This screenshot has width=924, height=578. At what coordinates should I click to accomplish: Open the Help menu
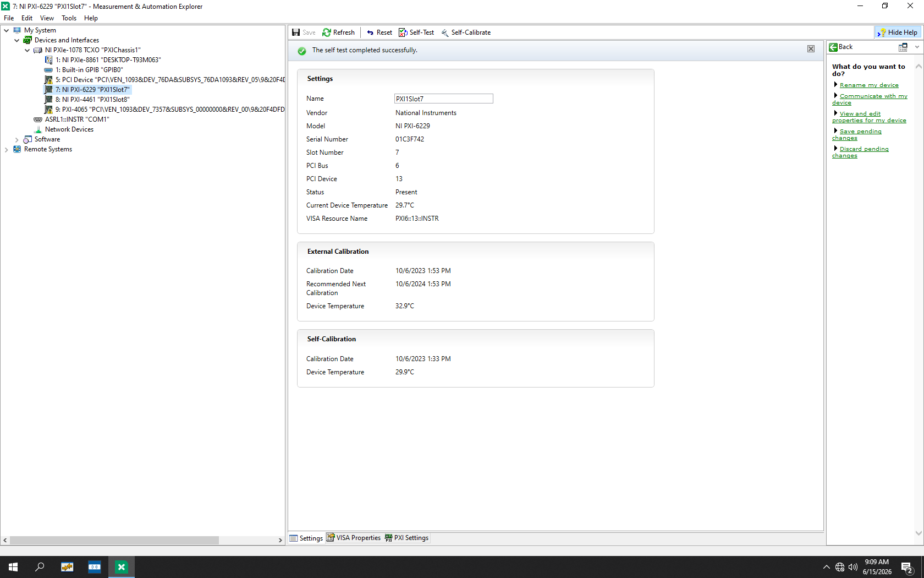(91, 18)
